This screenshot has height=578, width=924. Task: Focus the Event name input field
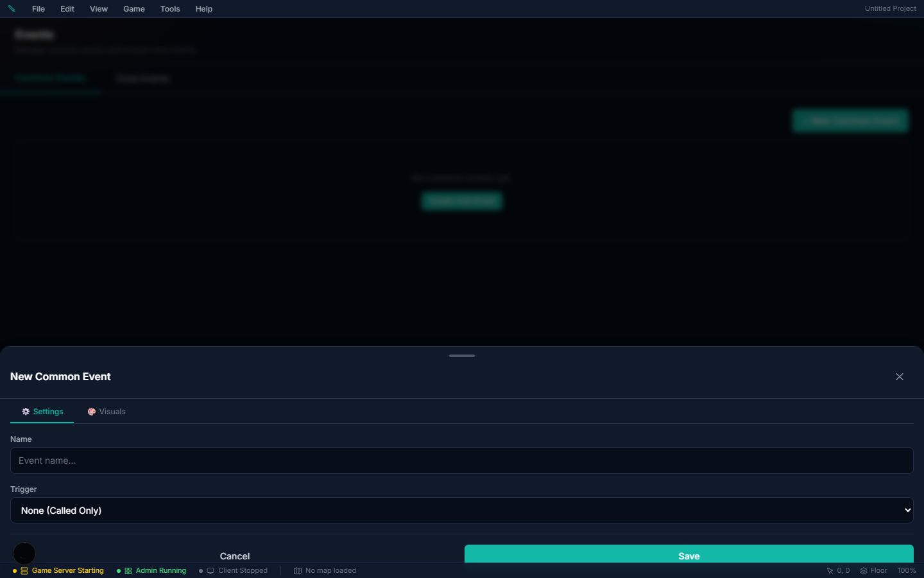pyautogui.click(x=462, y=460)
